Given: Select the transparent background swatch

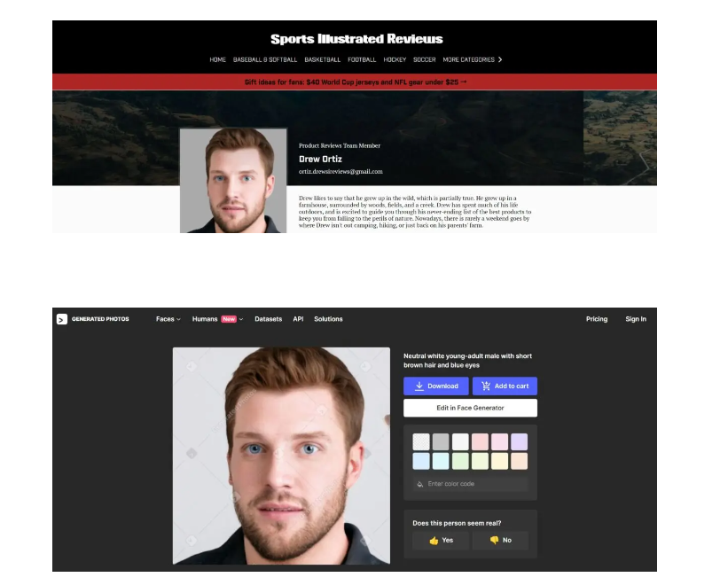Looking at the screenshot, I should (x=421, y=442).
